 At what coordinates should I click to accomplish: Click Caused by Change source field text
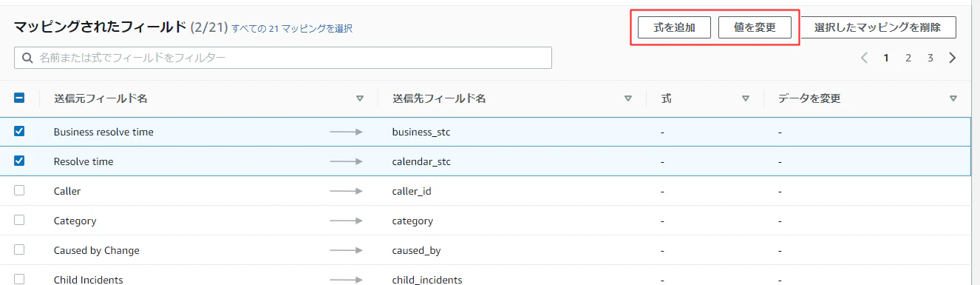click(97, 250)
